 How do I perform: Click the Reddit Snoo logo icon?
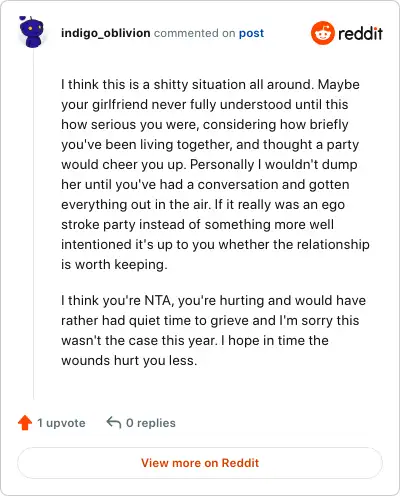[x=322, y=33]
